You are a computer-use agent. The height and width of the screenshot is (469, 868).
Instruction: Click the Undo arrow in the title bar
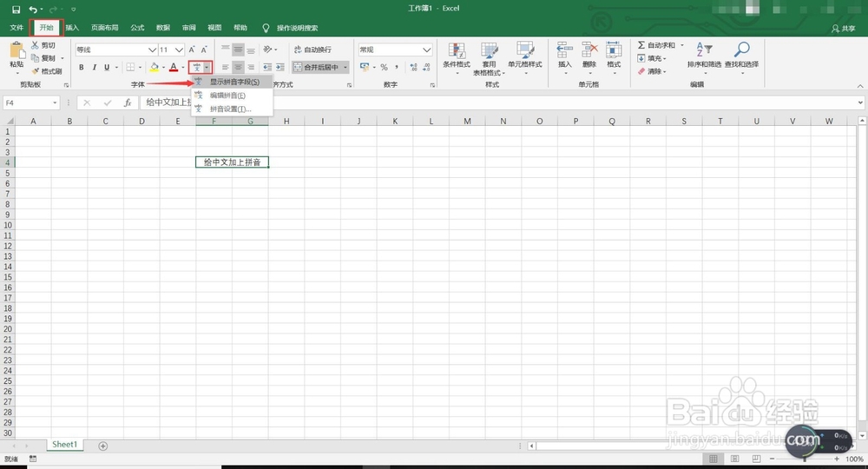[33, 10]
